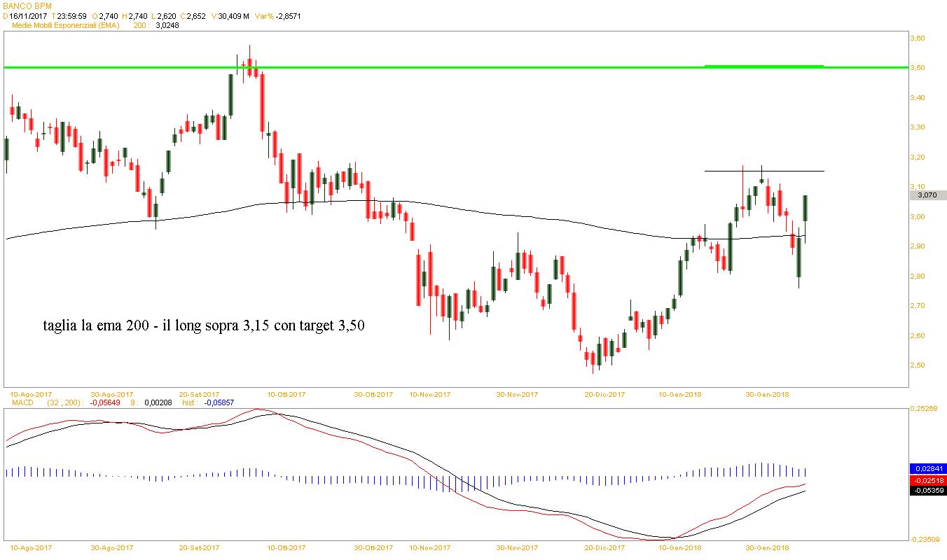The image size is (947, 560).
Task: Click the black MACD value tag -0,05359
Action: [926, 491]
